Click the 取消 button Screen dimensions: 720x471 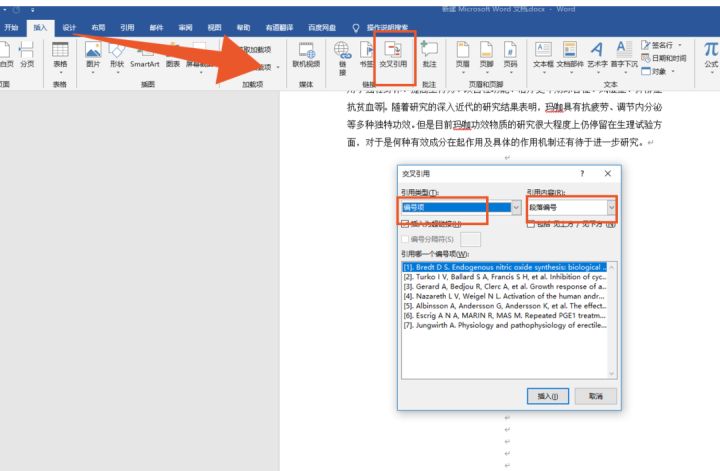point(596,396)
